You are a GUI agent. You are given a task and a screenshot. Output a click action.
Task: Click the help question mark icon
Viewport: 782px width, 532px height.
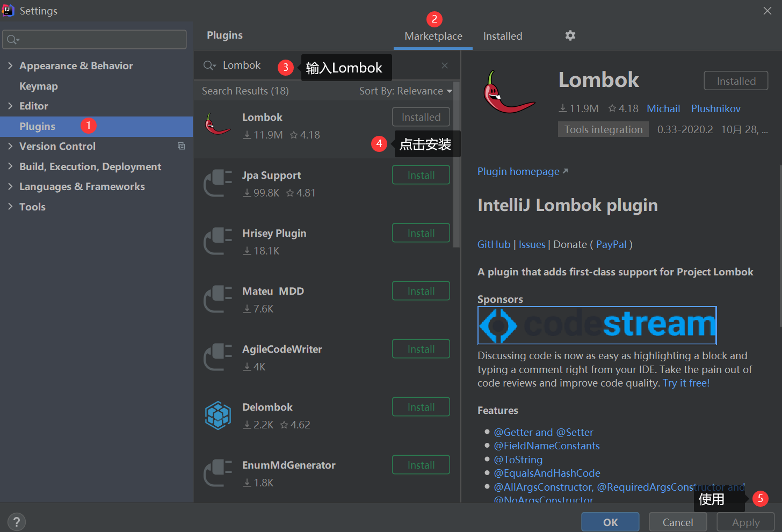pos(16,521)
